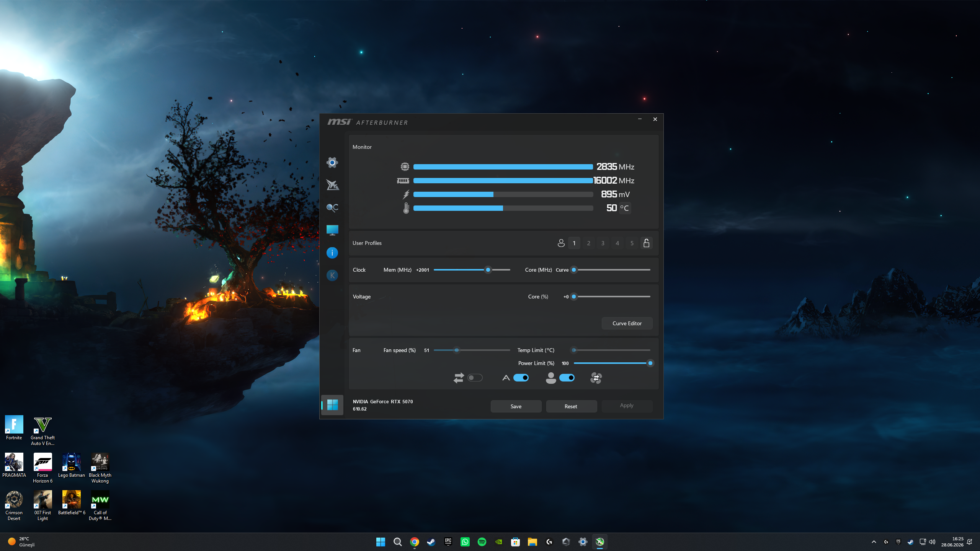Open the Black Myth Wukong desktop shortcut

click(100, 468)
